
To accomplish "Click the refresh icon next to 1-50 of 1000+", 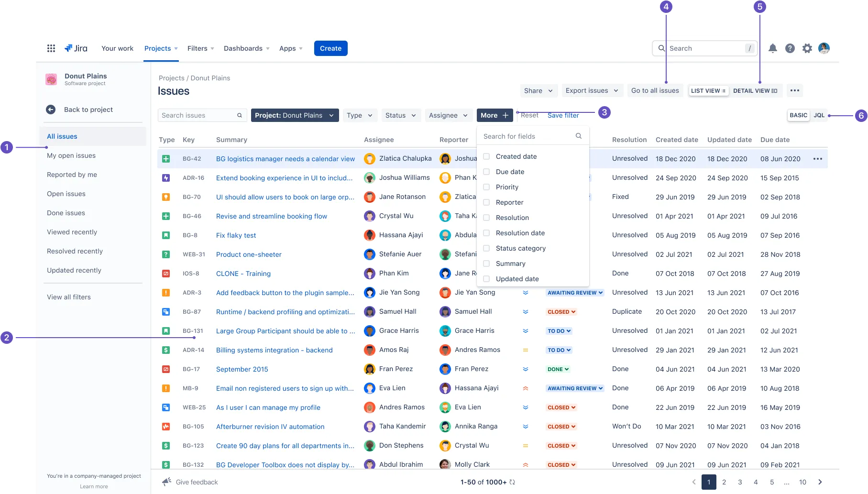I will point(513,482).
